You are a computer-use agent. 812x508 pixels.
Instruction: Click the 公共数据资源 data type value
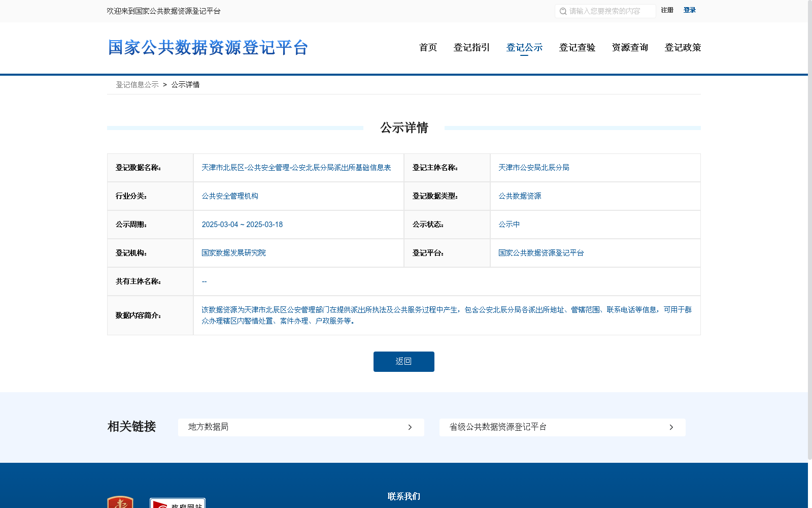520,196
